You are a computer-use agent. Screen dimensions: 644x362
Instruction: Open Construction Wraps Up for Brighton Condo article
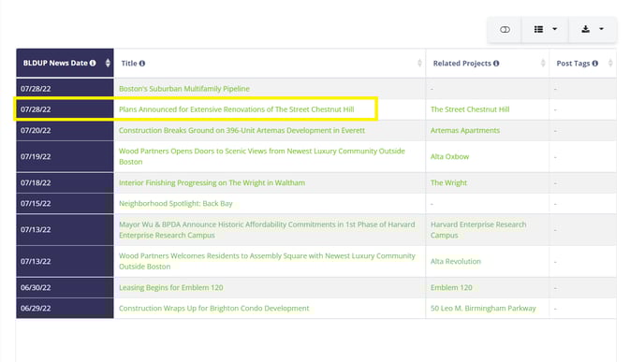[x=213, y=309]
